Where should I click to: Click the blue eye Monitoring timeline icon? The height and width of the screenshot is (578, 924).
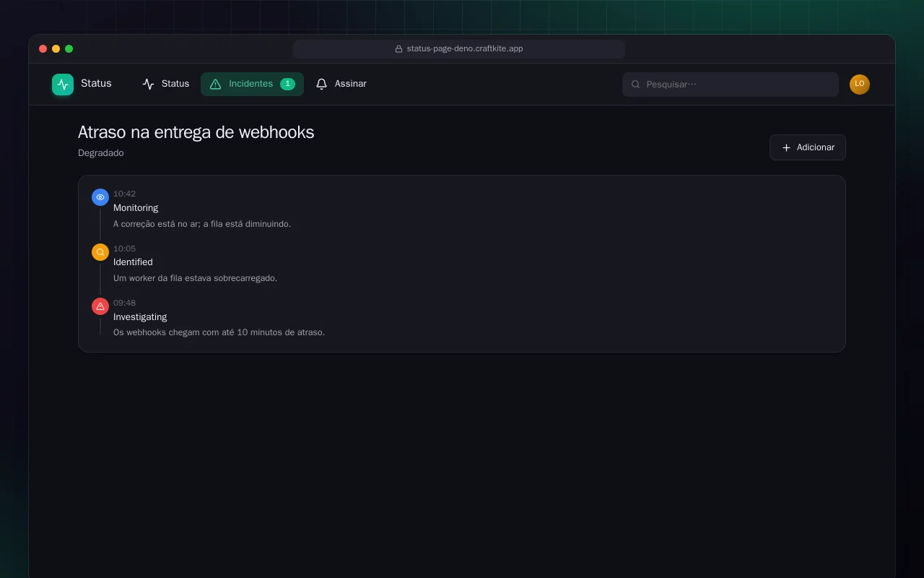(x=100, y=197)
